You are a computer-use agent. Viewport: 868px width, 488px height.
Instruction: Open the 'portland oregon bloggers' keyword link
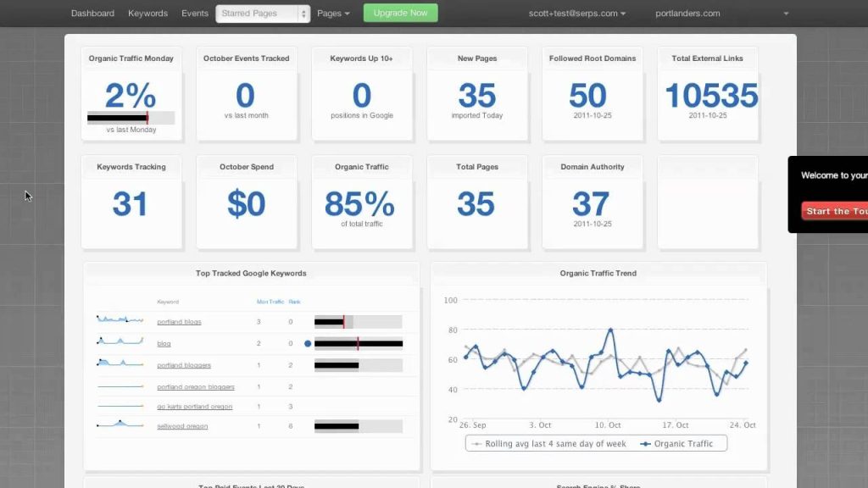[196, 386]
